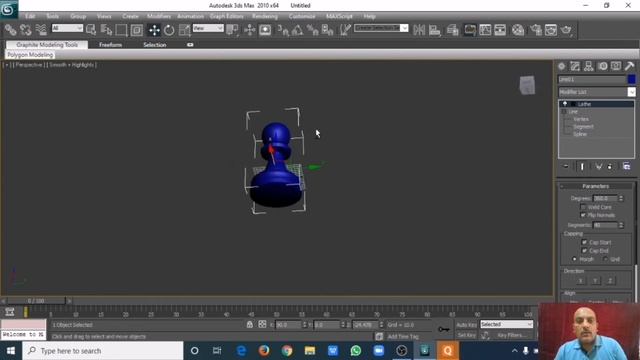Toggle the Selection Lock padlock
Viewport: 640px width, 360px height.
tap(249, 324)
